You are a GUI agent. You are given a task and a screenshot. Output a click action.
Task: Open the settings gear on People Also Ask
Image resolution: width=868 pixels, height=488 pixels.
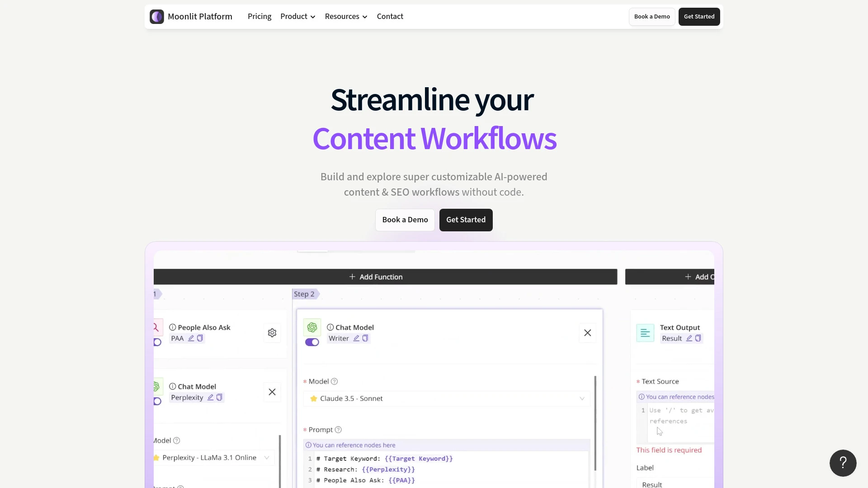(x=272, y=333)
